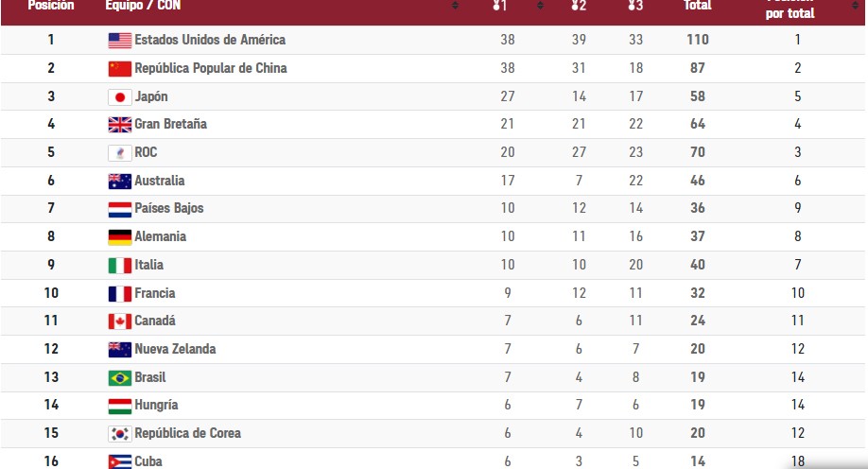This screenshot has width=868, height=469.
Task: Click the Brazil flag icon
Action: pos(119,377)
